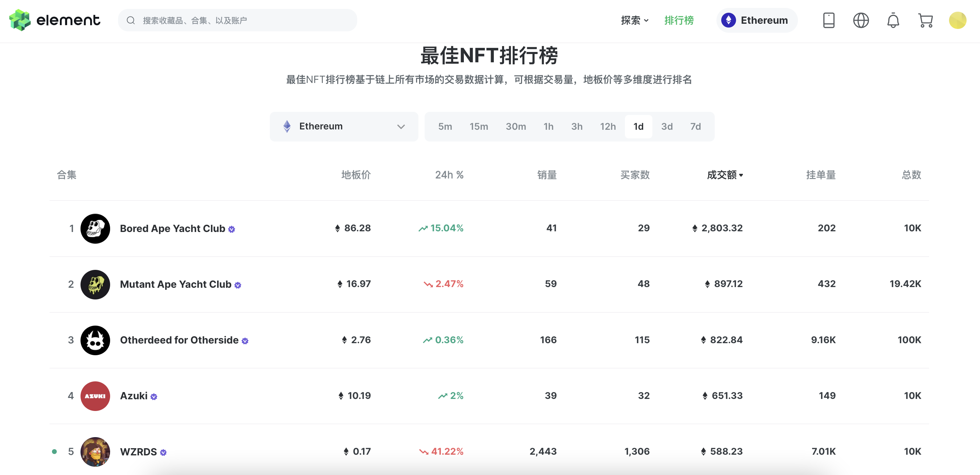Click Mutant Ape Yacht Club verified badge
Image resolution: width=980 pixels, height=475 pixels.
pos(238,285)
